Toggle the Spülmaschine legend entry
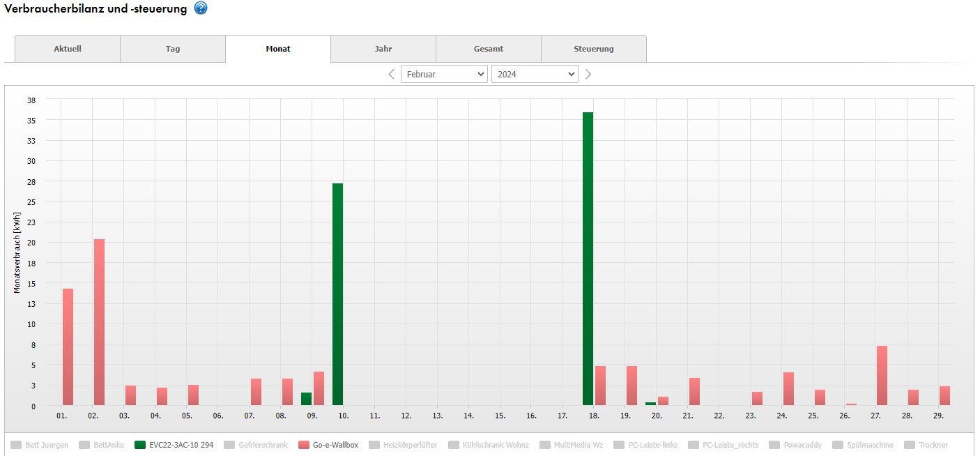This screenshot has width=980, height=456. (863, 445)
